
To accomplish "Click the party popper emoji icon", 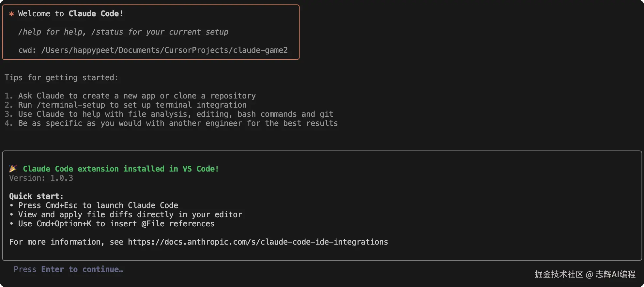I will point(13,169).
